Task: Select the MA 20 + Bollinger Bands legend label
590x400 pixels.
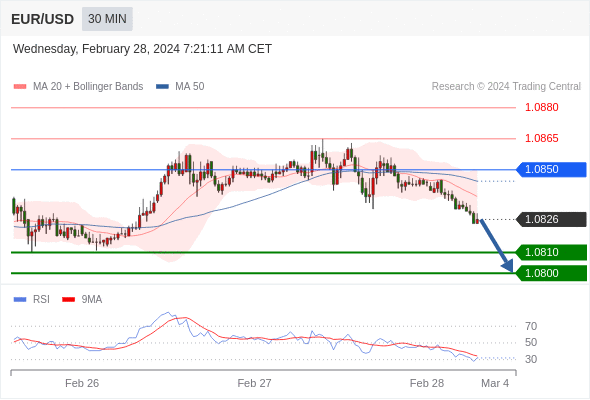Action: coord(88,87)
